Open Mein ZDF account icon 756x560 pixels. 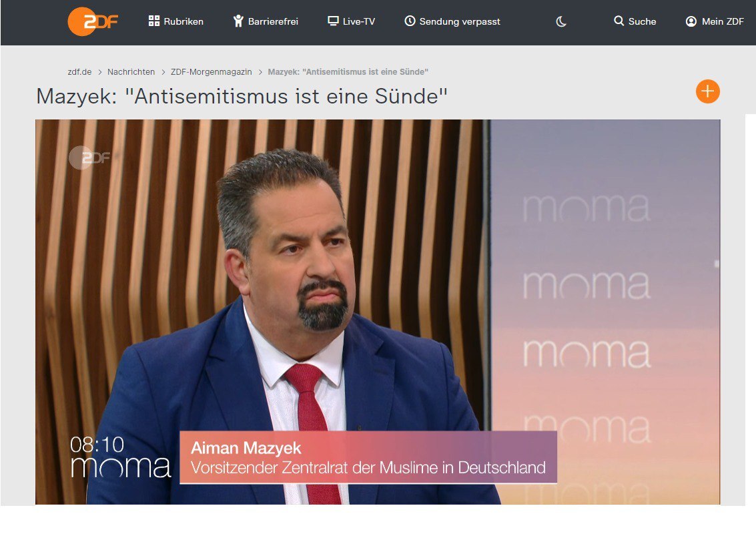click(x=691, y=21)
